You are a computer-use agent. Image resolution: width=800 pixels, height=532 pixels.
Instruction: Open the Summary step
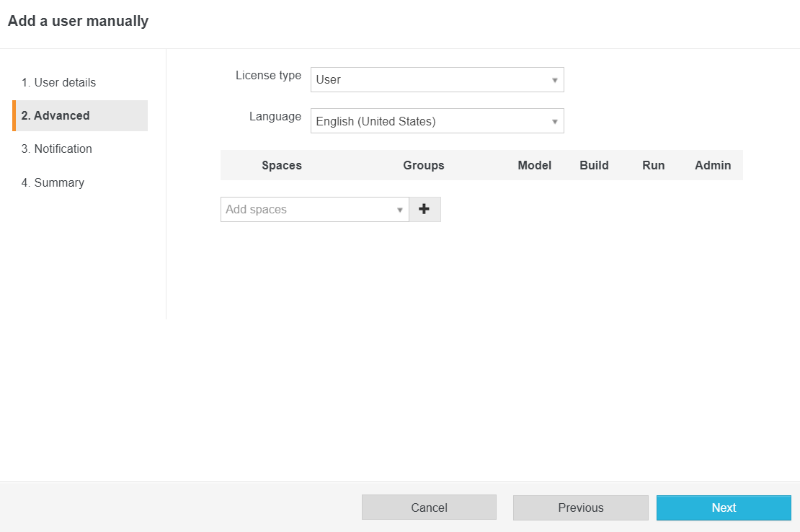(53, 182)
